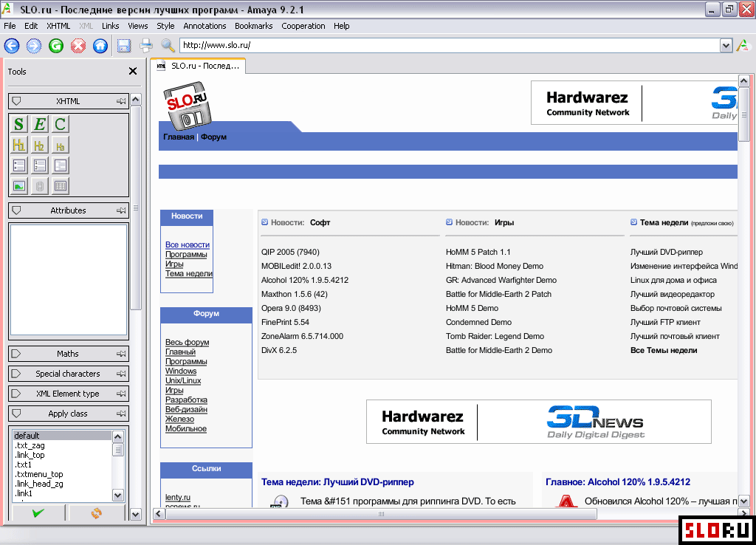This screenshot has height=545, width=756.
Task: Stop loading with the red Stop icon
Action: (78, 46)
